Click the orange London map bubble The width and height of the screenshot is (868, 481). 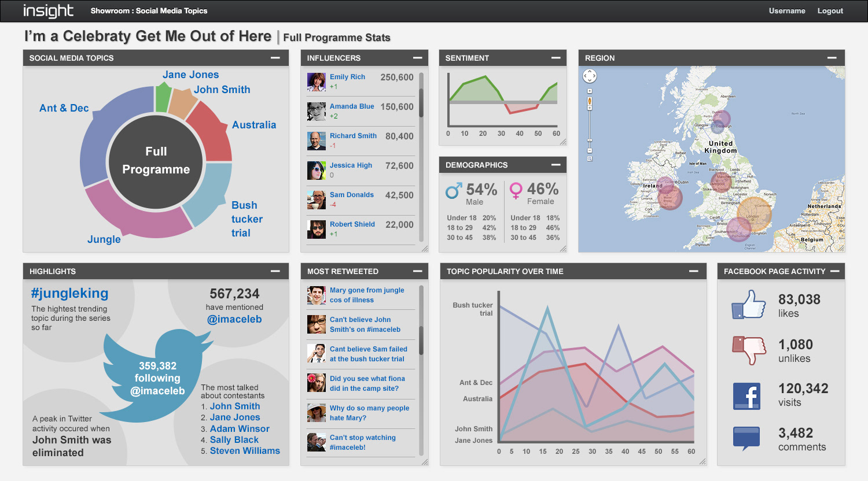point(755,214)
